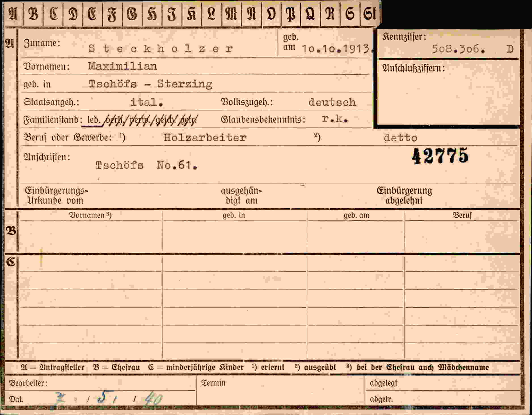Screen dimensions: 532x415
Task: Click the nationality entry ital.
Action: coord(146,102)
